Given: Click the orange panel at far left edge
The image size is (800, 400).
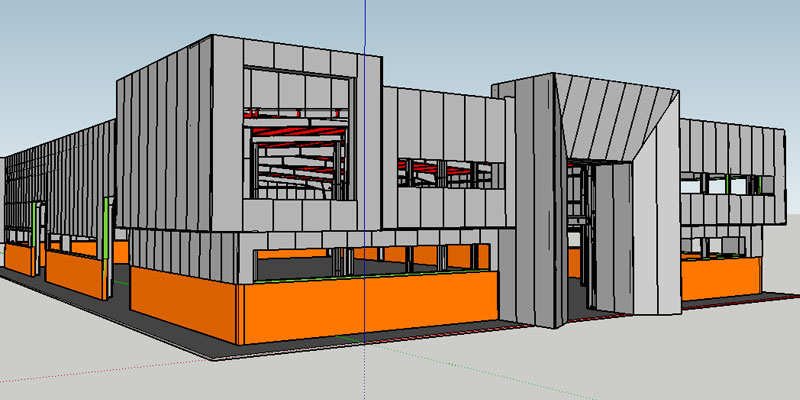Looking at the screenshot, I should (x=20, y=258).
